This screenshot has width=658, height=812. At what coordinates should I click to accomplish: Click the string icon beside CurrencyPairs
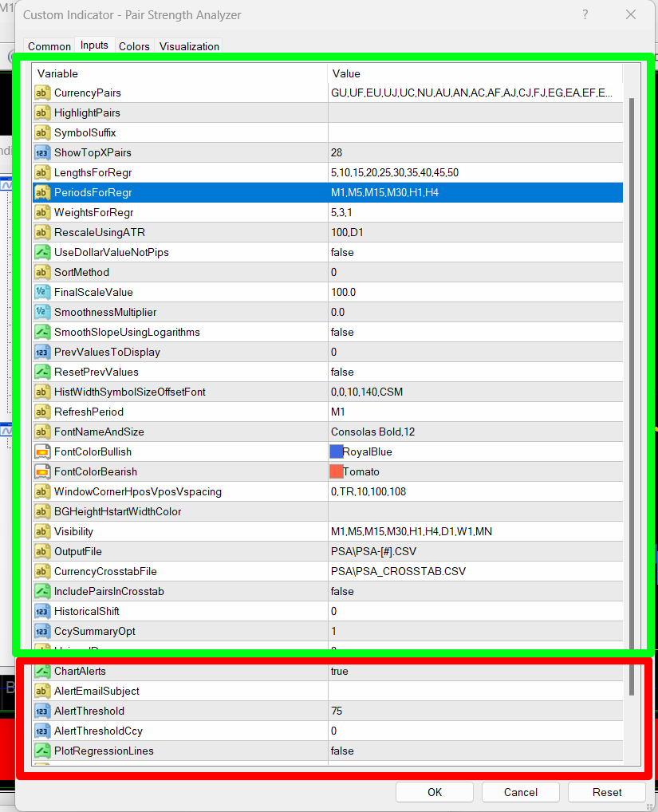click(42, 93)
